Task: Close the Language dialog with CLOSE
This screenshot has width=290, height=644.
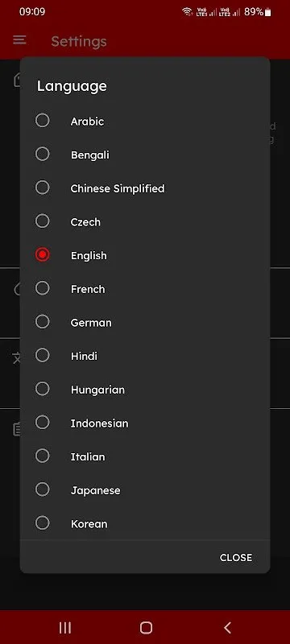Action: [x=236, y=557]
